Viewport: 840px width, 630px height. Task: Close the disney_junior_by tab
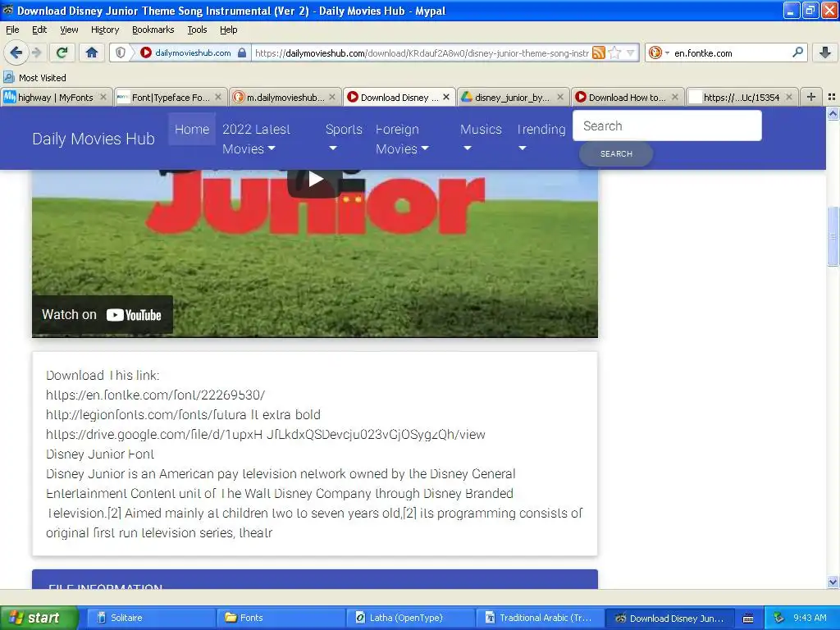(x=560, y=97)
